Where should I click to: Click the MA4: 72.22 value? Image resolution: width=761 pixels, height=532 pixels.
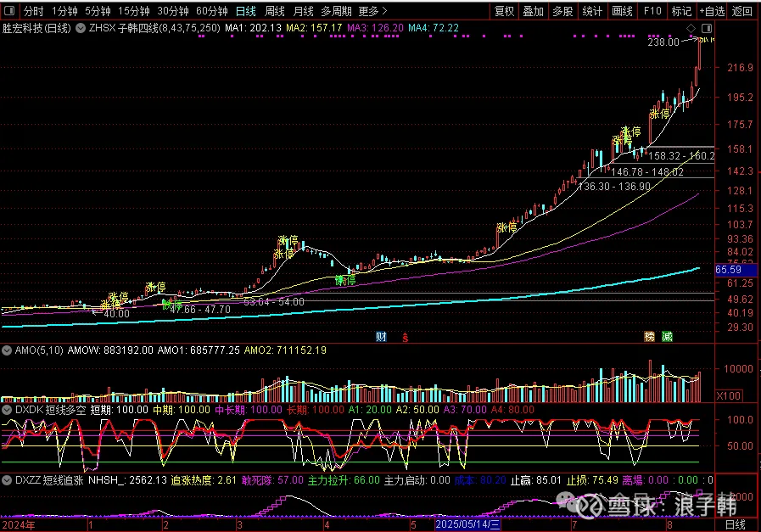[x=434, y=28]
